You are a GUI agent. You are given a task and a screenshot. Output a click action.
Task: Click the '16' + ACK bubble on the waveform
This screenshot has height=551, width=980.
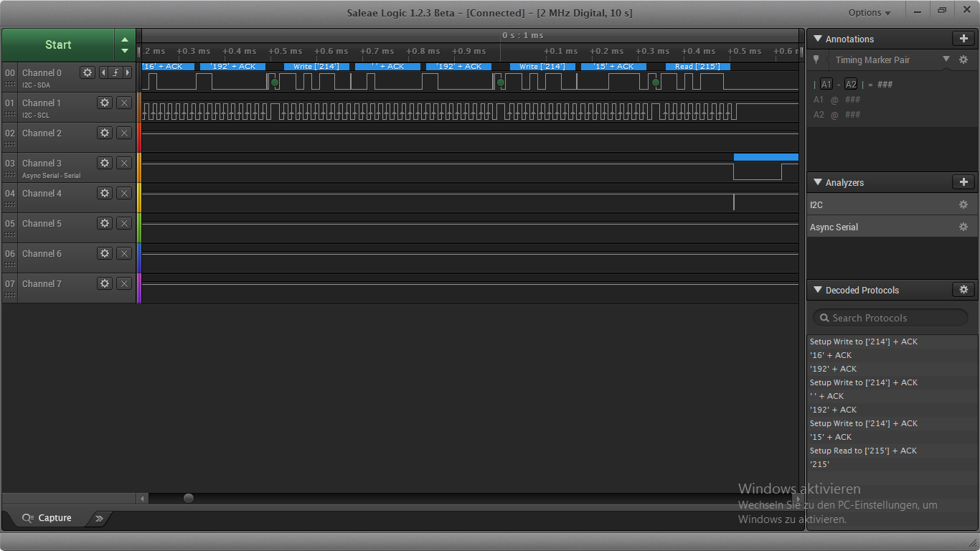168,67
